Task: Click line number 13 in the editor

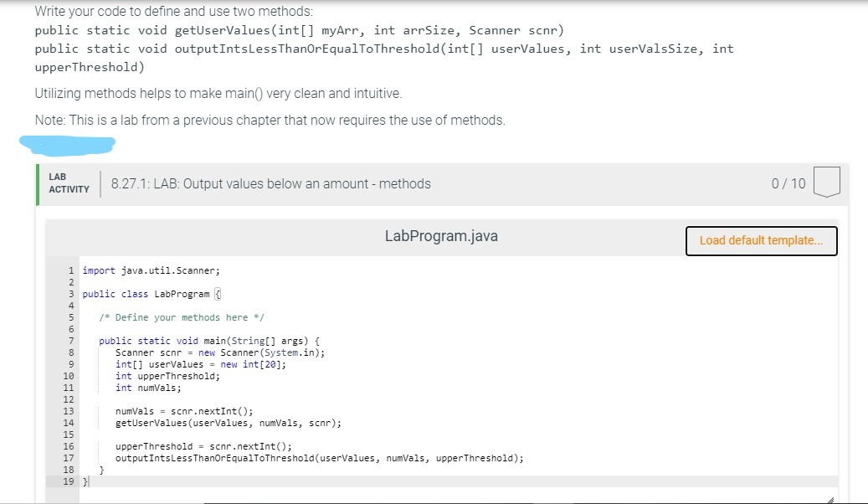Action: (69, 411)
